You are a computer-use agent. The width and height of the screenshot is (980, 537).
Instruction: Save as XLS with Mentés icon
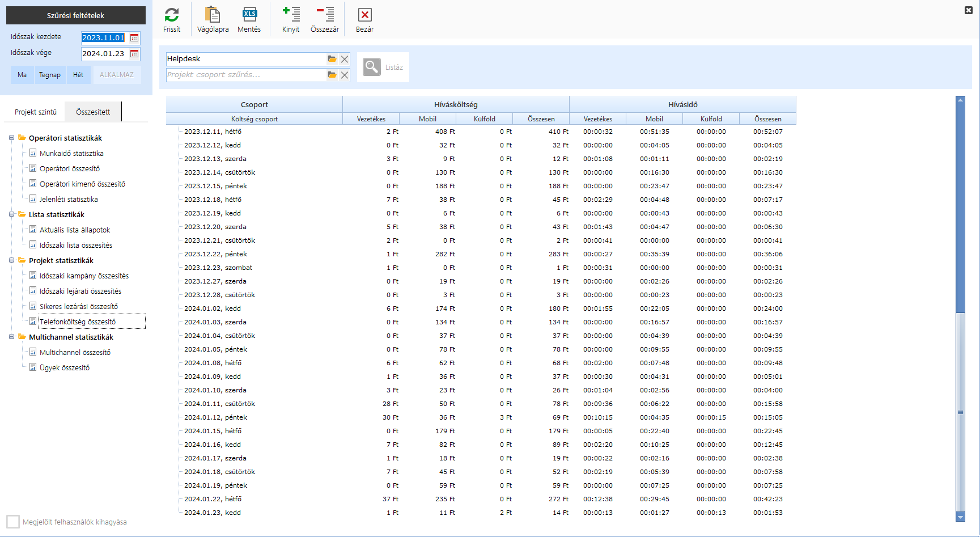point(249,15)
